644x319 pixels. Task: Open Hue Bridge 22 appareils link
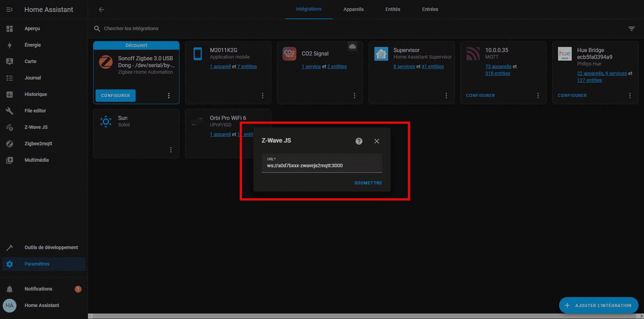pyautogui.click(x=590, y=73)
